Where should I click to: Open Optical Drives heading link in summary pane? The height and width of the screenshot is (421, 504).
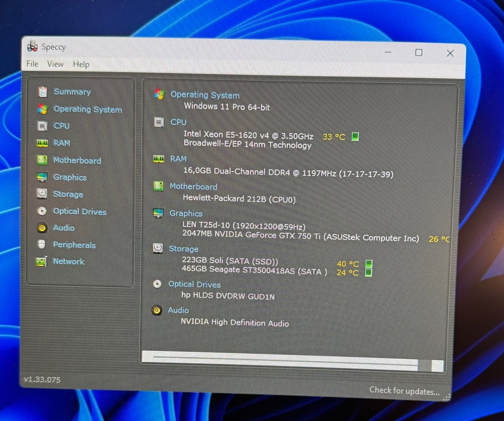pos(194,285)
